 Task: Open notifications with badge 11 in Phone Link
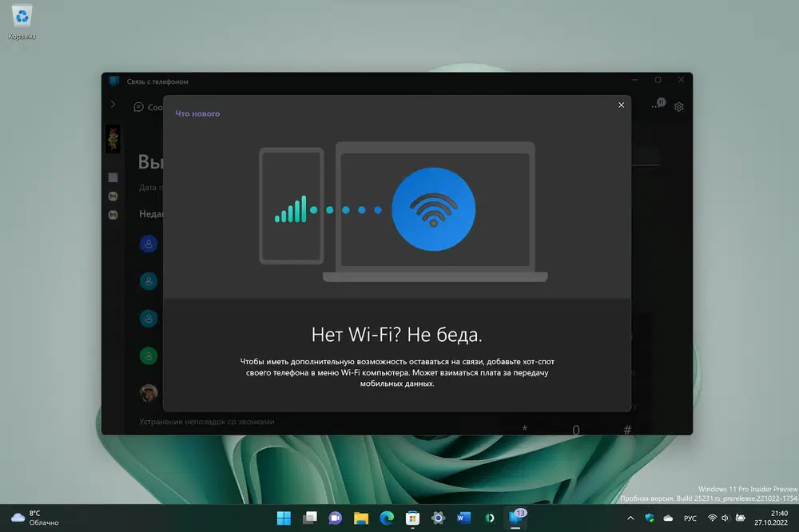pos(659,104)
